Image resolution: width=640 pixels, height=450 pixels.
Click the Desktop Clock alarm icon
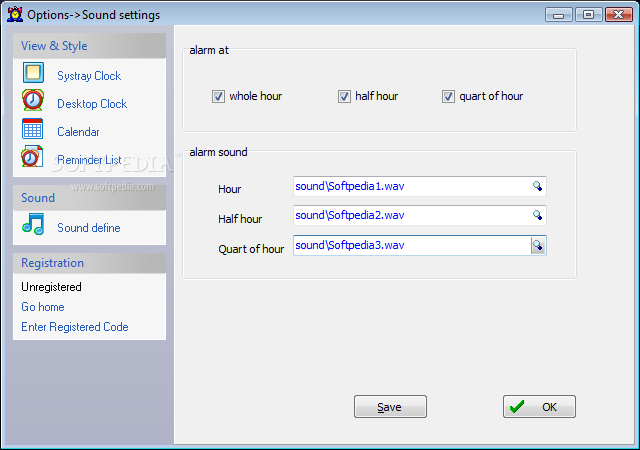click(x=33, y=100)
